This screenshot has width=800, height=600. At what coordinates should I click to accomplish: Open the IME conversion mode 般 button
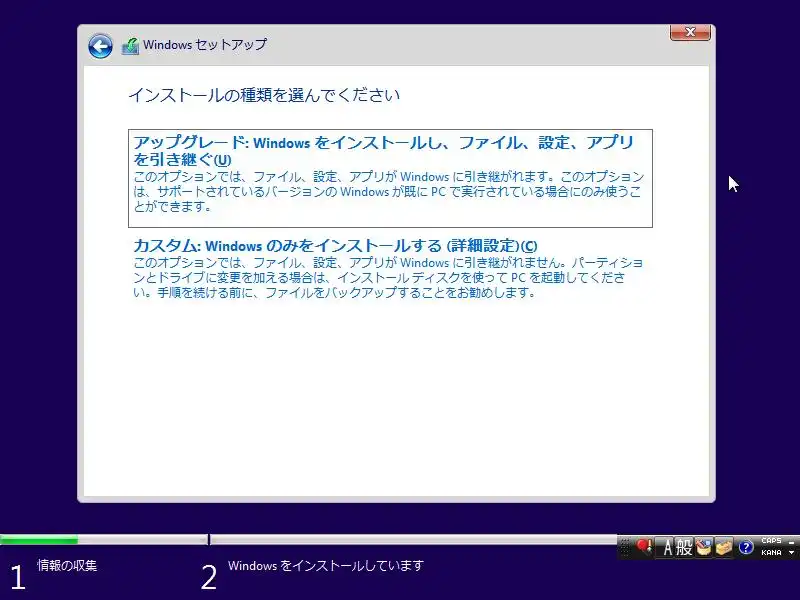[x=684, y=548]
